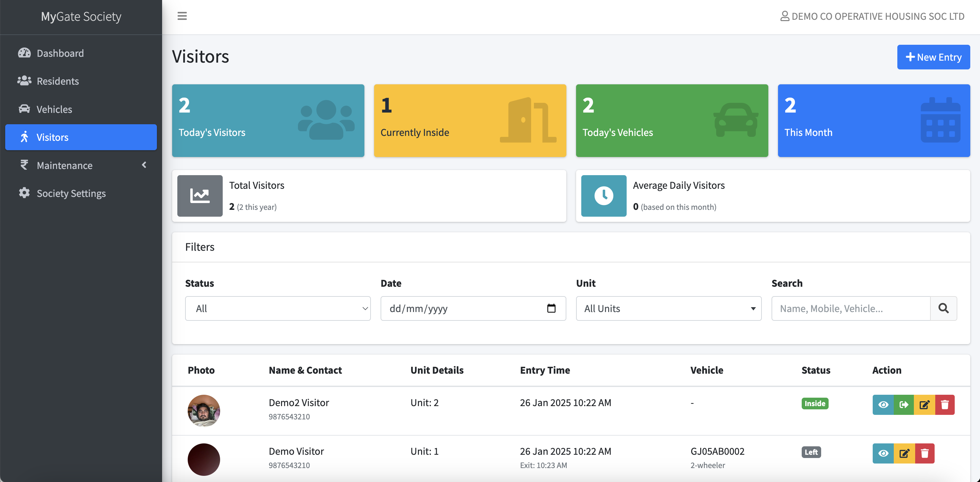Screen dimensions: 980x482
Task: Click the Total Visitors chart icon
Action: [200, 196]
